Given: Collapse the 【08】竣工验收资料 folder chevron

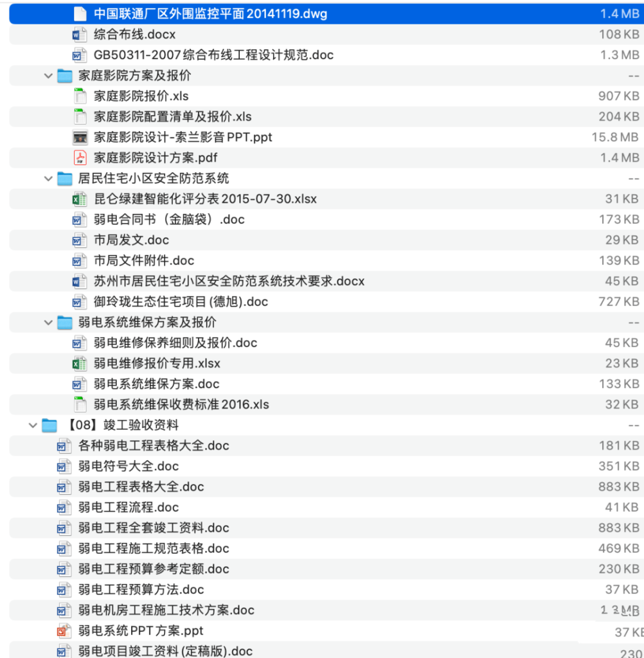Looking at the screenshot, I should (x=32, y=425).
